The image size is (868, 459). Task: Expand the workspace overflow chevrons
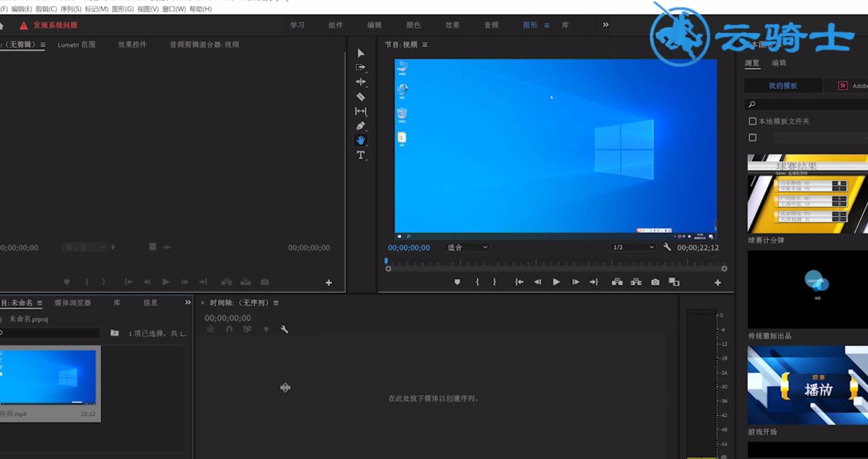(606, 25)
